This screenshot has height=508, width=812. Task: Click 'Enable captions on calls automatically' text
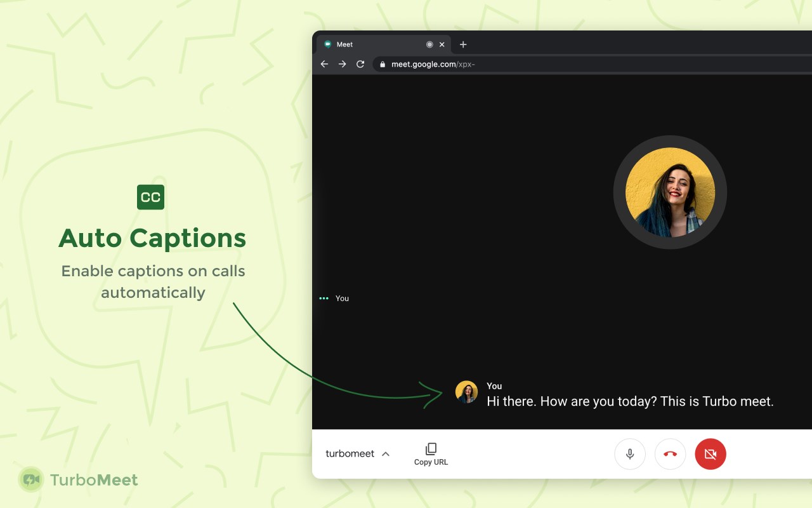click(153, 281)
